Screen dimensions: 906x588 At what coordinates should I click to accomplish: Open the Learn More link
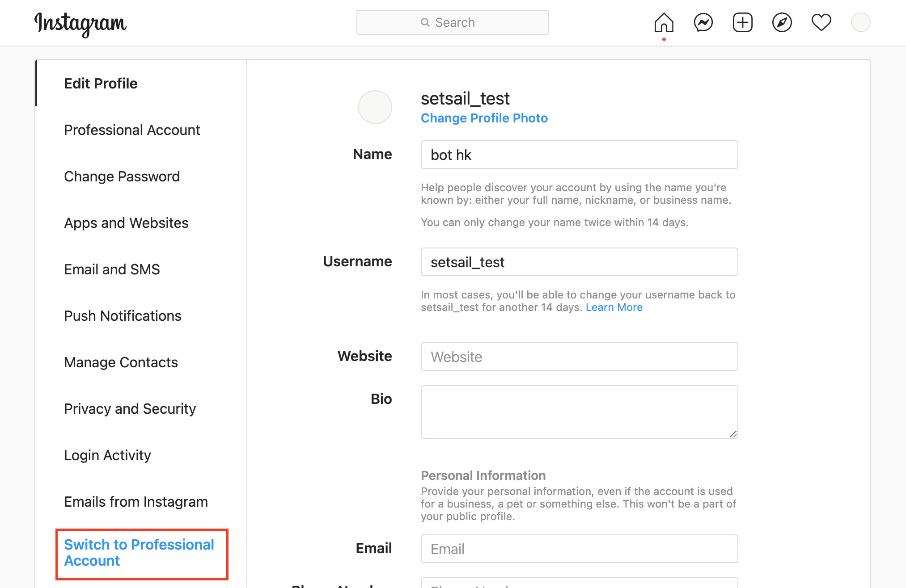614,307
